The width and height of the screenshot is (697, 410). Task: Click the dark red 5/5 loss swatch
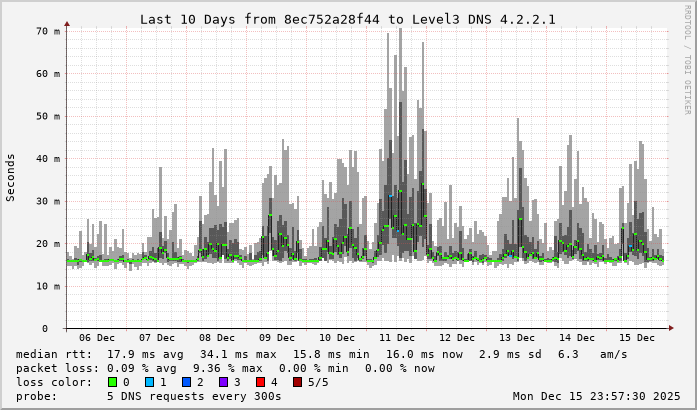pos(297,382)
